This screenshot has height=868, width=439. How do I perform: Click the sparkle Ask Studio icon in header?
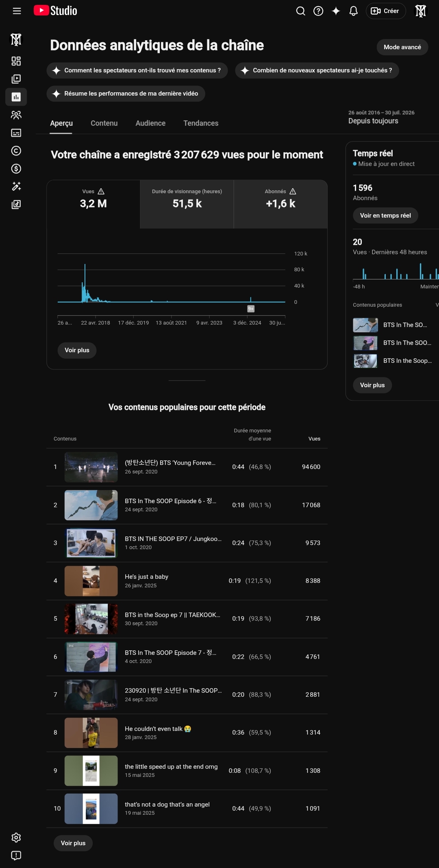[336, 11]
